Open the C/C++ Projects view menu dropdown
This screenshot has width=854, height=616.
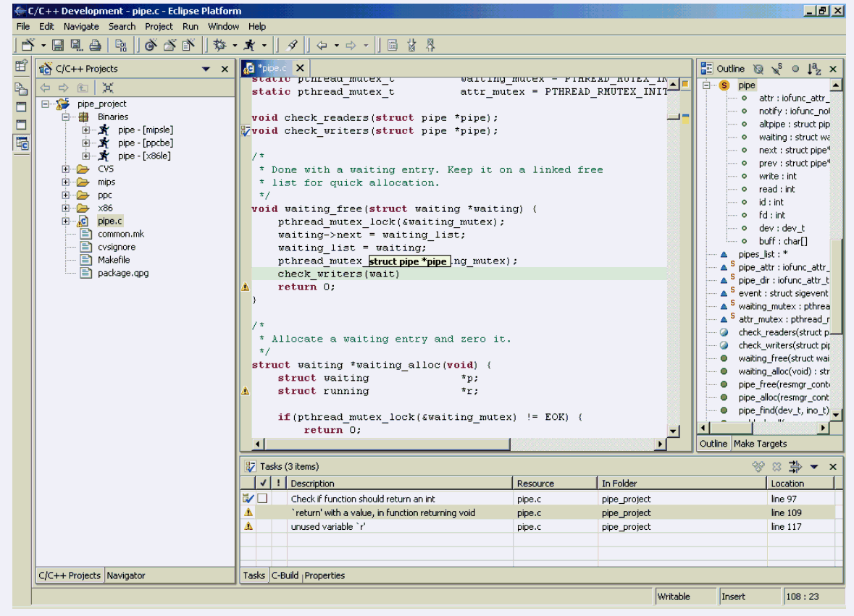(x=206, y=69)
